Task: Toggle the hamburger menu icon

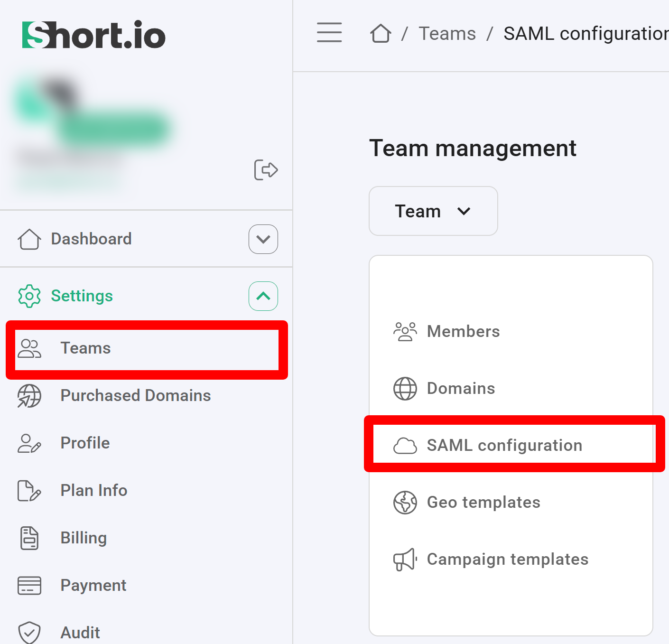Action: tap(329, 33)
